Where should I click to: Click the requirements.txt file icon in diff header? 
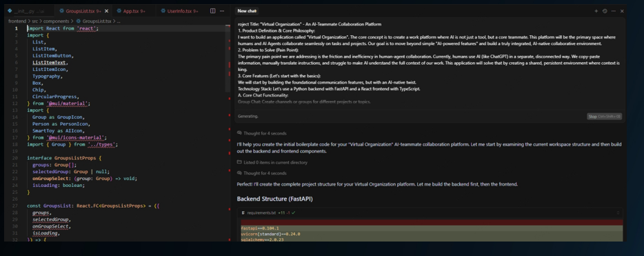coord(243,213)
